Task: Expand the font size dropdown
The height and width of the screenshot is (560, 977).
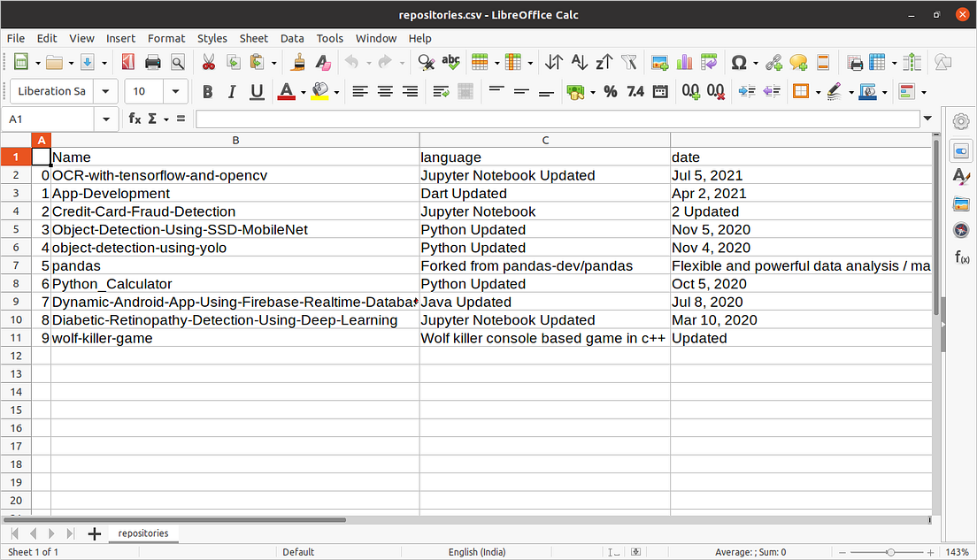Action: tap(176, 92)
